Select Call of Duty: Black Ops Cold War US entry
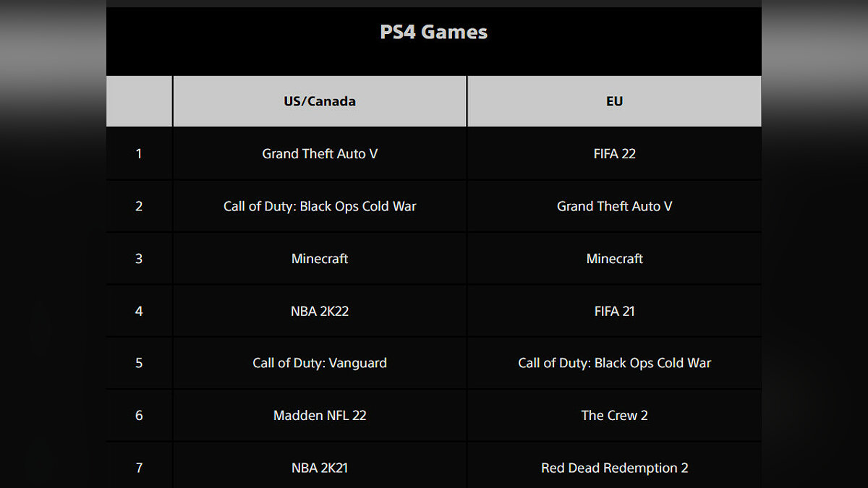 (320, 206)
